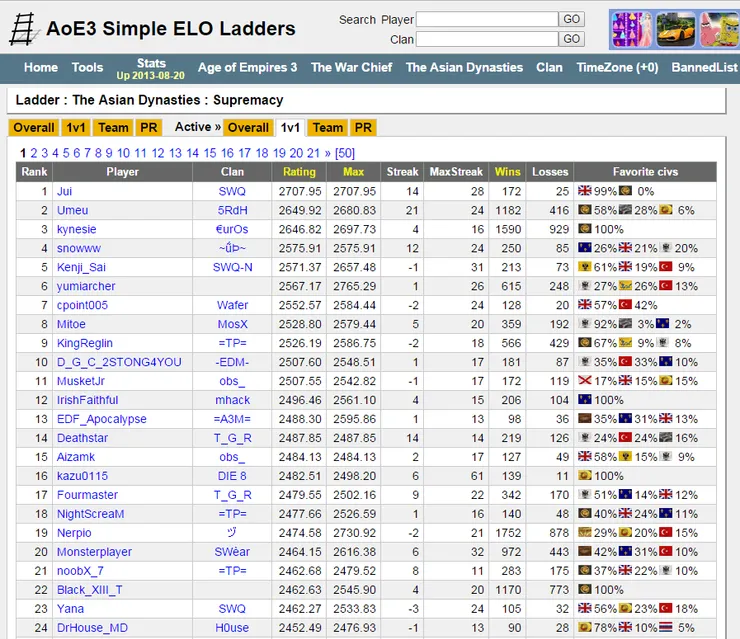Click the first civ flag in Kenji_Sai's row
The width and height of the screenshot is (740, 639).
585,267
